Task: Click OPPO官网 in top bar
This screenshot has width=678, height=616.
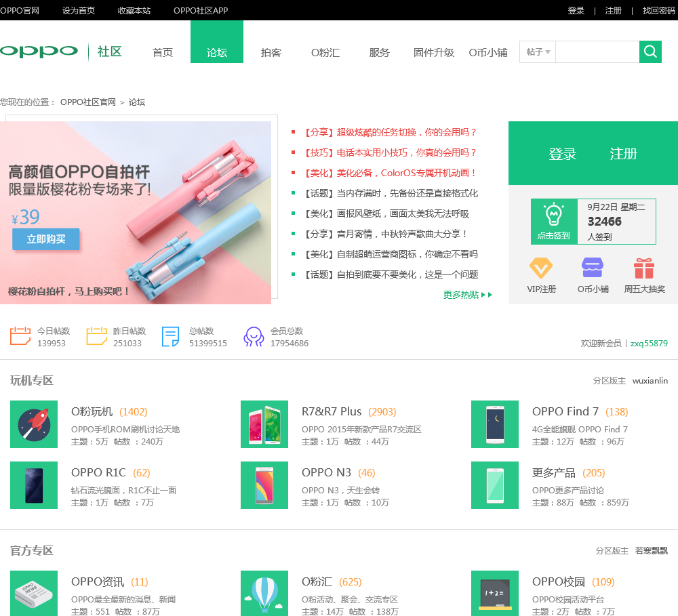Action: pos(20,10)
